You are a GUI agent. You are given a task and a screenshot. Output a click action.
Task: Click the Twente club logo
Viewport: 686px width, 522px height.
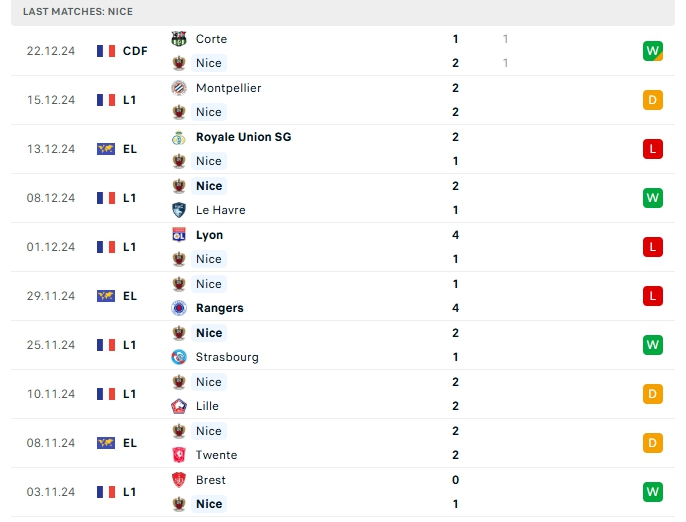pos(180,455)
